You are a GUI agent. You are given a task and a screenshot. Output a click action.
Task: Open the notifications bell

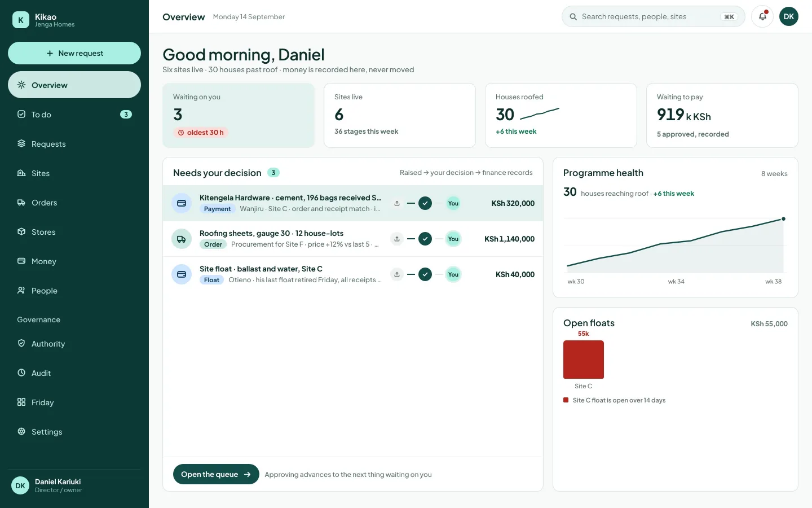point(762,16)
